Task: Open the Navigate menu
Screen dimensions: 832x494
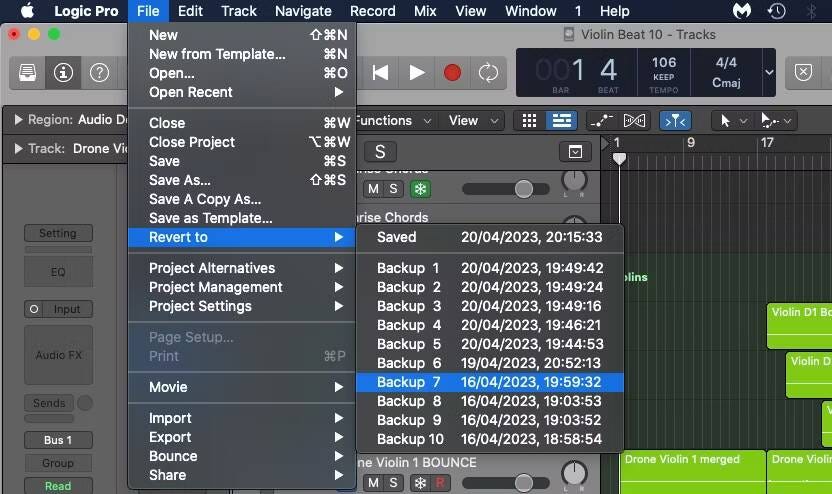Action: (303, 11)
